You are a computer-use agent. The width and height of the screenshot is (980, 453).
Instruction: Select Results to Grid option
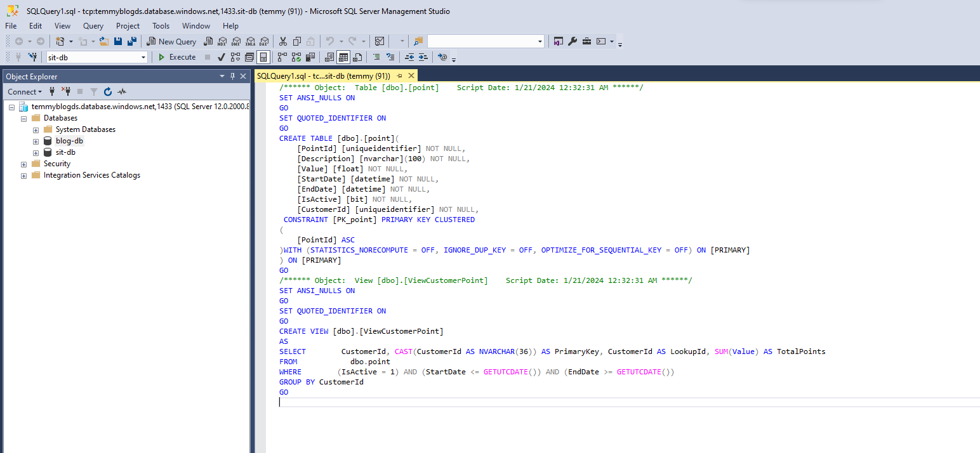coord(343,57)
